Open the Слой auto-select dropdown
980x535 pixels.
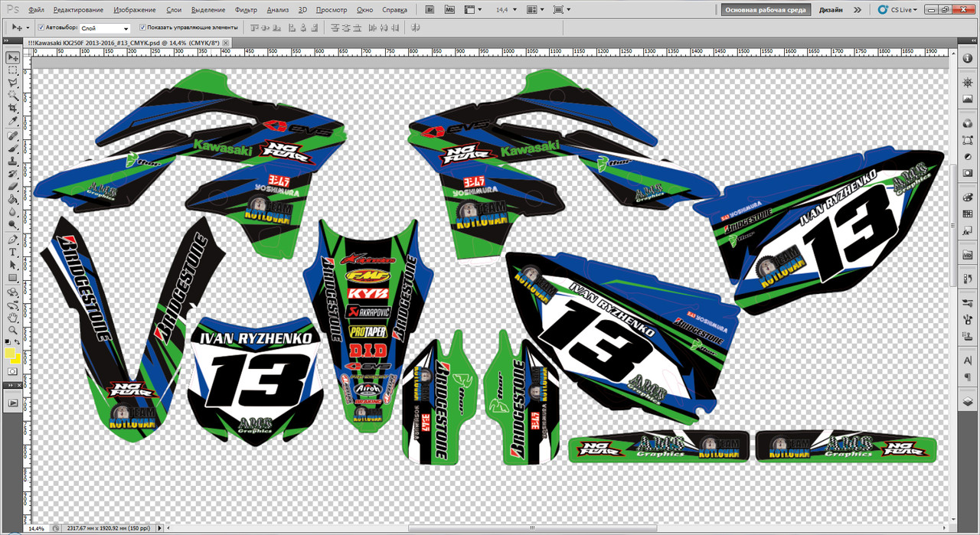[x=105, y=28]
